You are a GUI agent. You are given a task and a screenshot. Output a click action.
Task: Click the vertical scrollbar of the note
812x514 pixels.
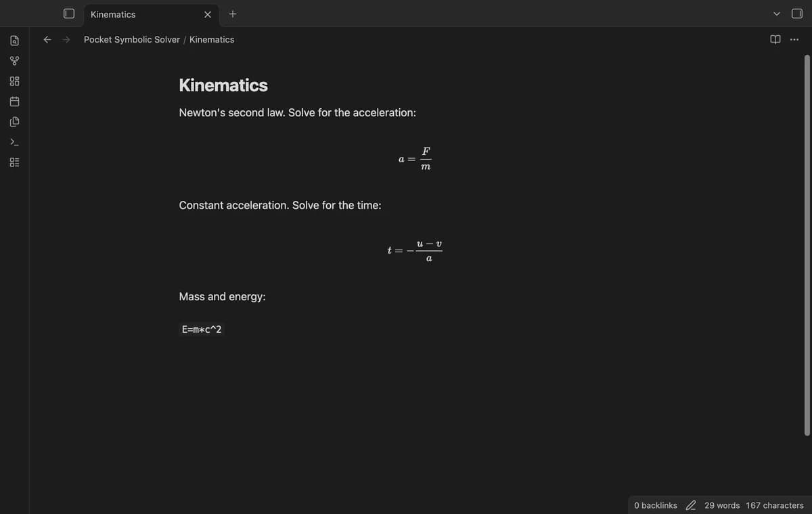click(x=807, y=245)
